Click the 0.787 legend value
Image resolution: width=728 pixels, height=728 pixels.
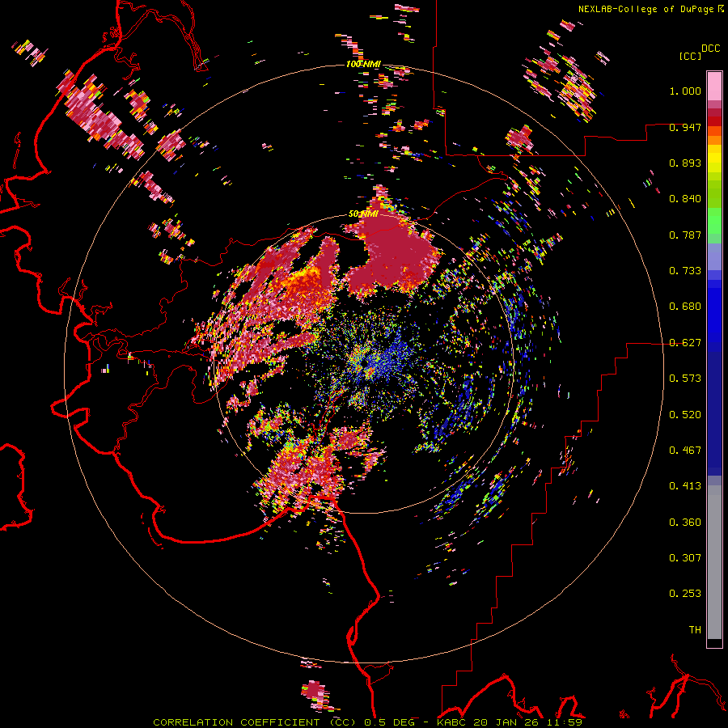tap(685, 235)
